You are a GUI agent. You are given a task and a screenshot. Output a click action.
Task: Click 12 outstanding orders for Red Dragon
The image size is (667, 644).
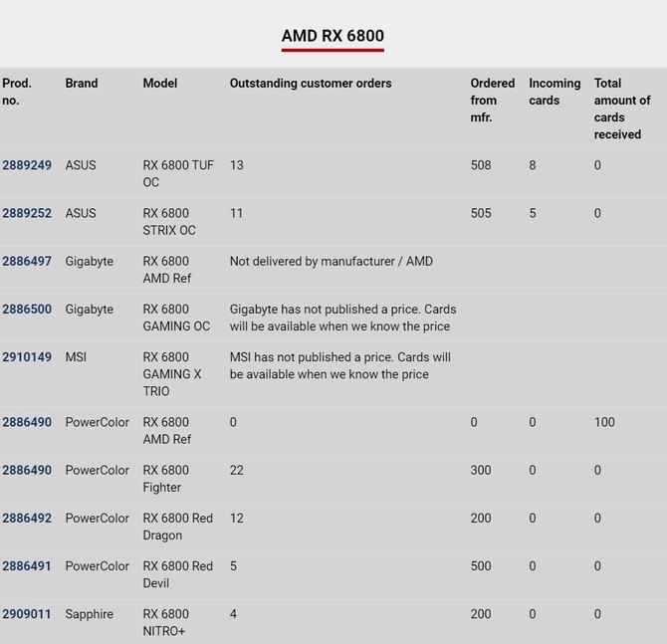[237, 519]
